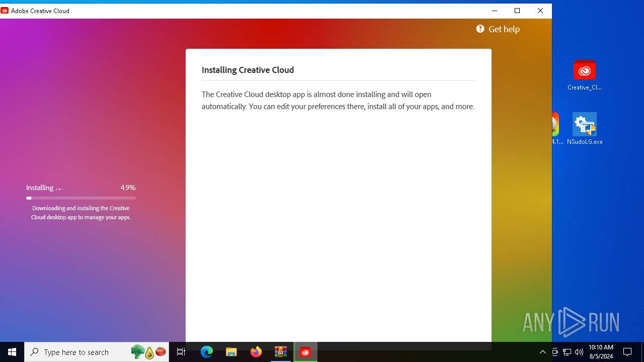
Task: Open Task View on the taskbar
Action: click(181, 352)
